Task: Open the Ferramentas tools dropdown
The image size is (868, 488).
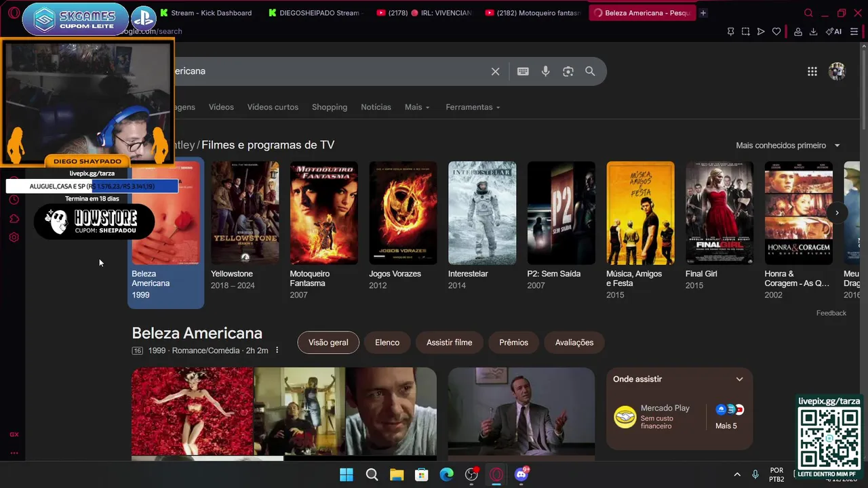Action: click(473, 107)
